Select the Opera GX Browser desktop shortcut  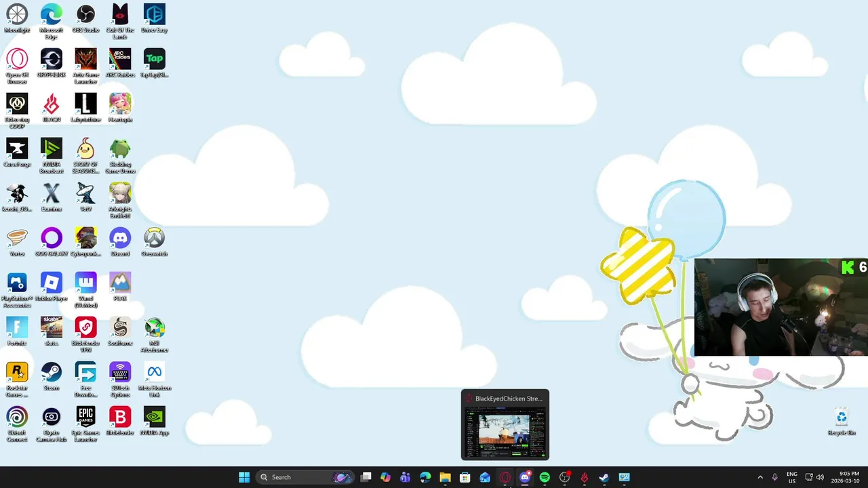pos(17,66)
